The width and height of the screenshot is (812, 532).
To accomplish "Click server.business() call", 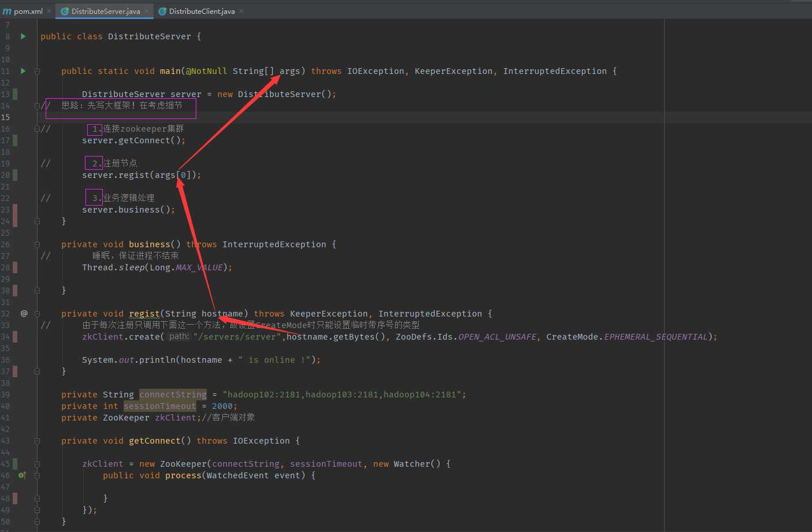I will pyautogui.click(x=128, y=209).
